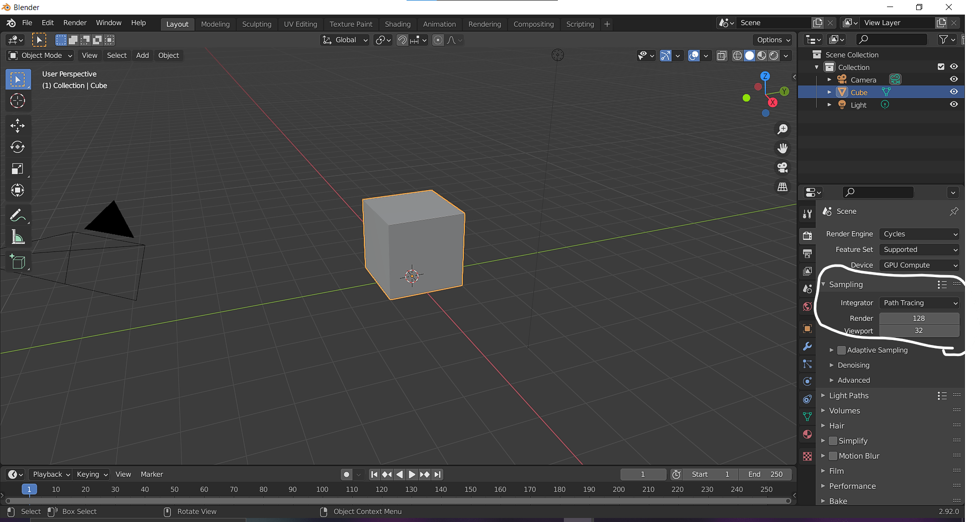Select the Move tool in the toolbar

pyautogui.click(x=18, y=125)
